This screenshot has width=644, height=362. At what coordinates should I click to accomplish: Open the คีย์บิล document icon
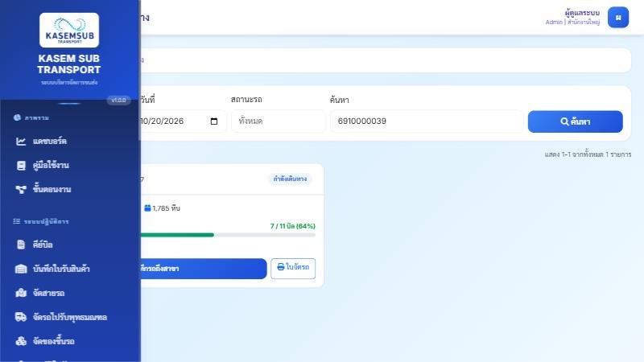tap(21, 245)
